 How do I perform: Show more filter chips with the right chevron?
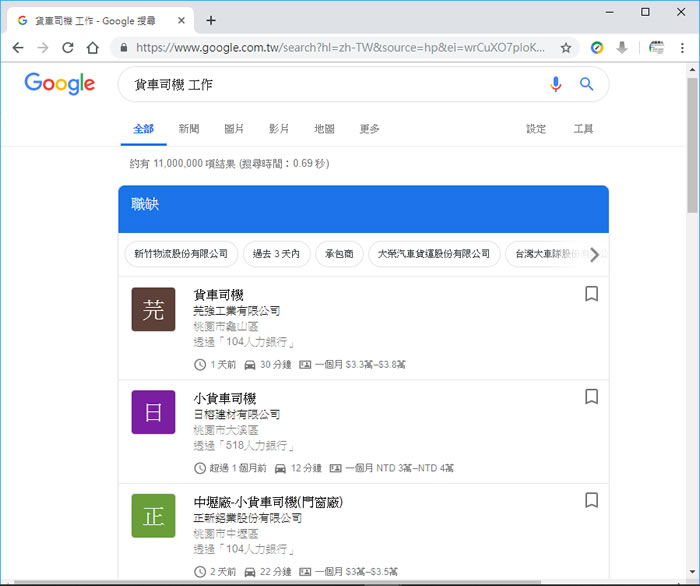[x=594, y=254]
